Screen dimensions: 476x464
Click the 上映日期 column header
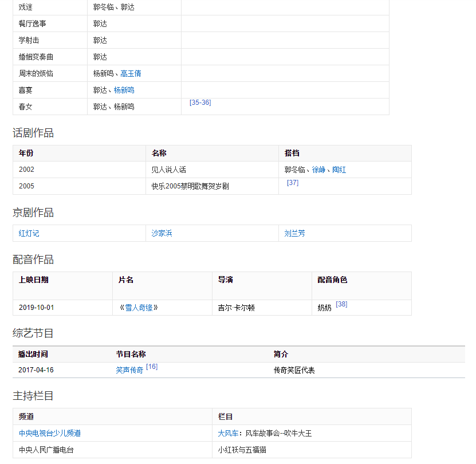pos(33,280)
